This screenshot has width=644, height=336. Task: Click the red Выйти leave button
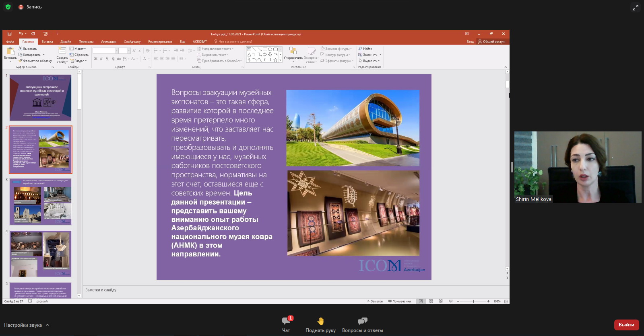[x=626, y=325]
